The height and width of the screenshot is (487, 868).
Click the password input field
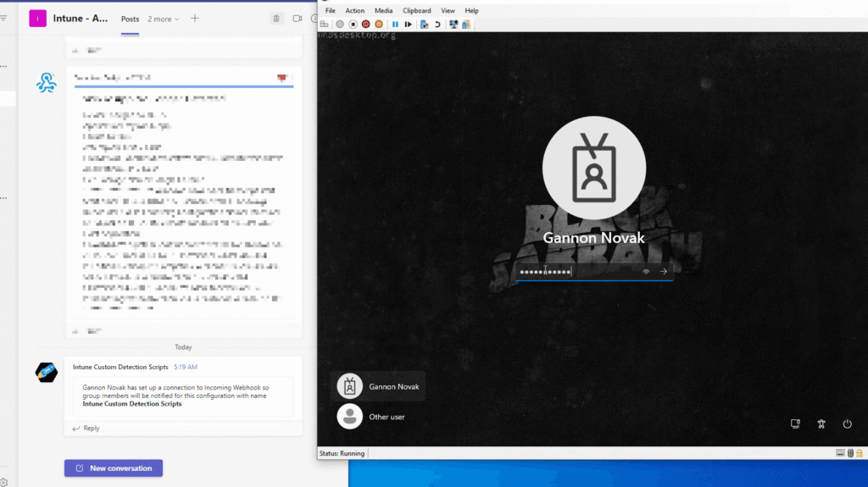tap(576, 272)
